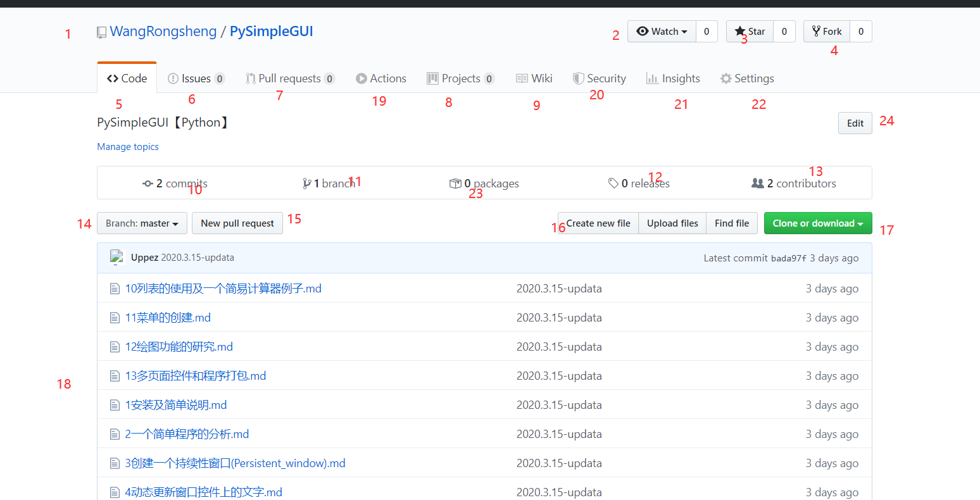Open the Security tab

(600, 78)
